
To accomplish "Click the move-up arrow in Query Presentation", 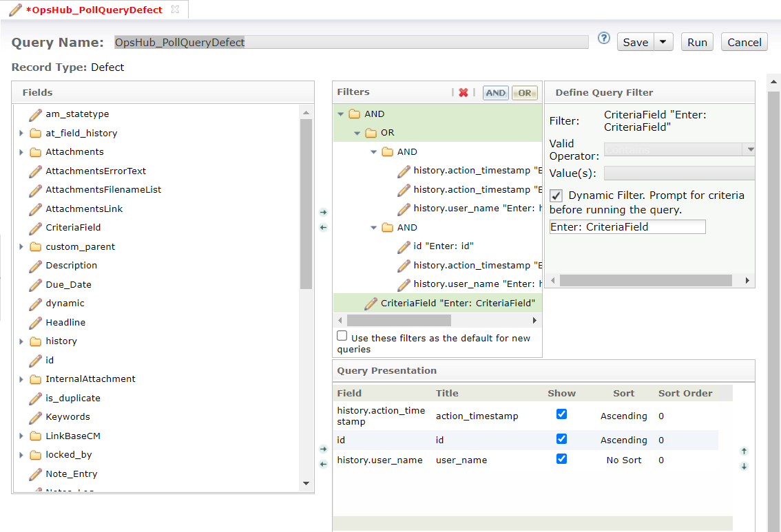I will point(744,451).
